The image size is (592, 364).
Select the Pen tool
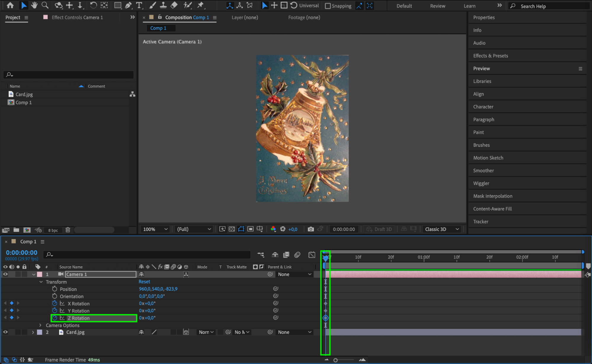pyautogui.click(x=128, y=5)
